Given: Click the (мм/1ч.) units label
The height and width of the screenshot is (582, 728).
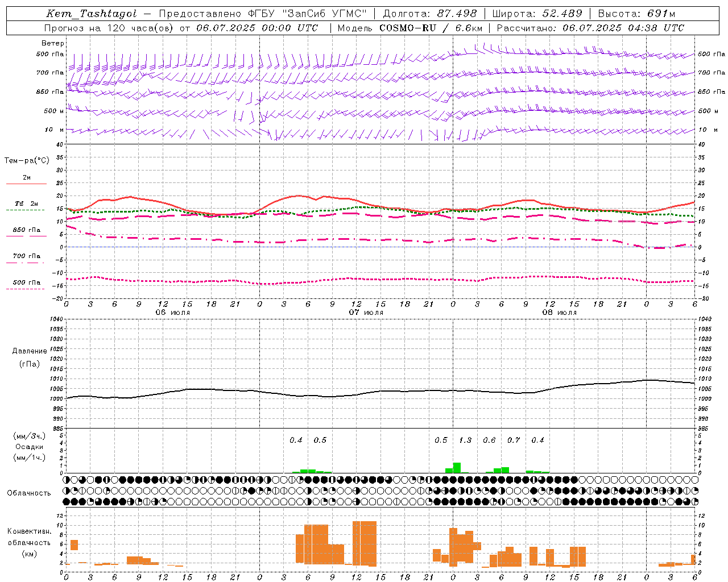Looking at the screenshot, I should pyautogui.click(x=30, y=458).
